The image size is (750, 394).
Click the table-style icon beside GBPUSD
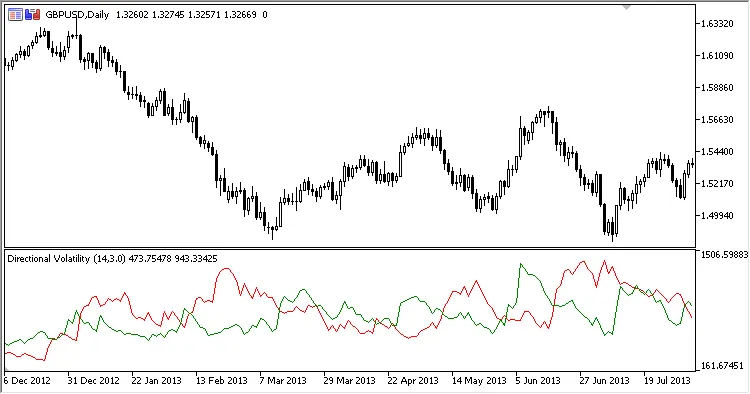15,15
